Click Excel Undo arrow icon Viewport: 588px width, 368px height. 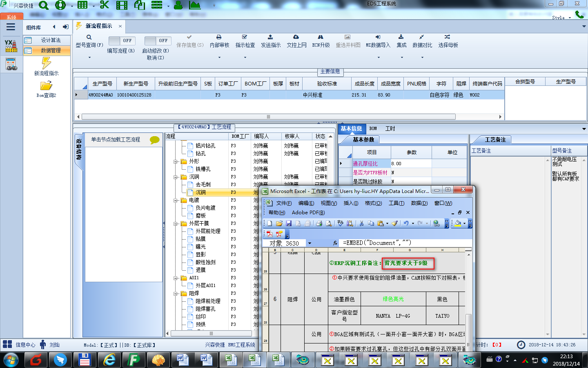point(406,223)
